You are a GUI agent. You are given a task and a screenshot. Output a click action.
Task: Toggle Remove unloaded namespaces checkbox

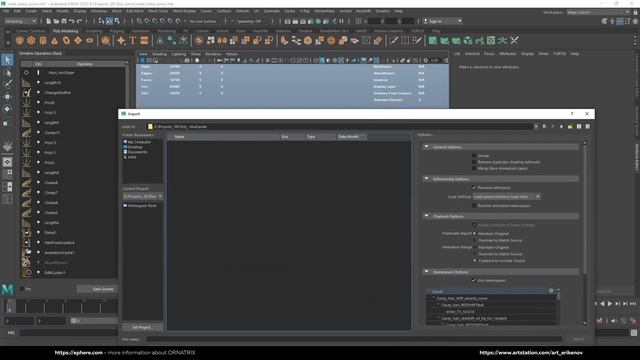click(x=474, y=206)
